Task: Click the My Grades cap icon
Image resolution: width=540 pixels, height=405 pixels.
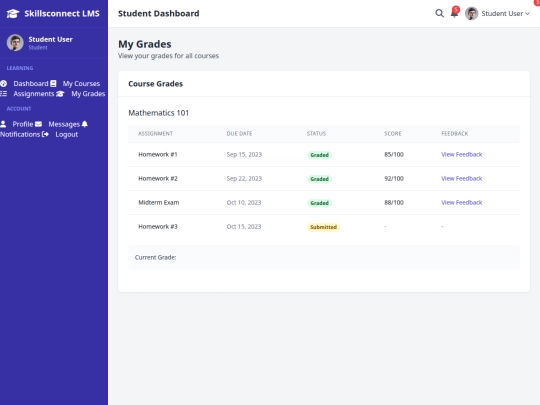Action: (x=60, y=94)
